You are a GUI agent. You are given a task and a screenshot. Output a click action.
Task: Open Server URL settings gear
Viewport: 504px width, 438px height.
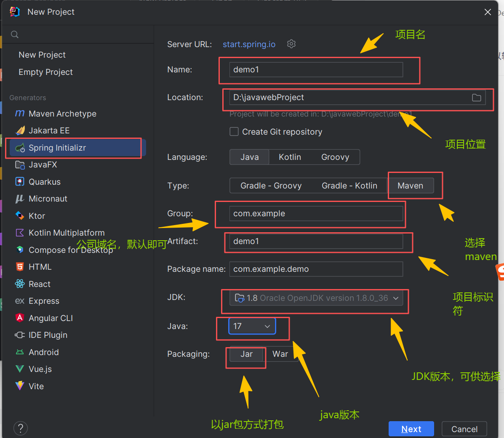[x=291, y=44]
